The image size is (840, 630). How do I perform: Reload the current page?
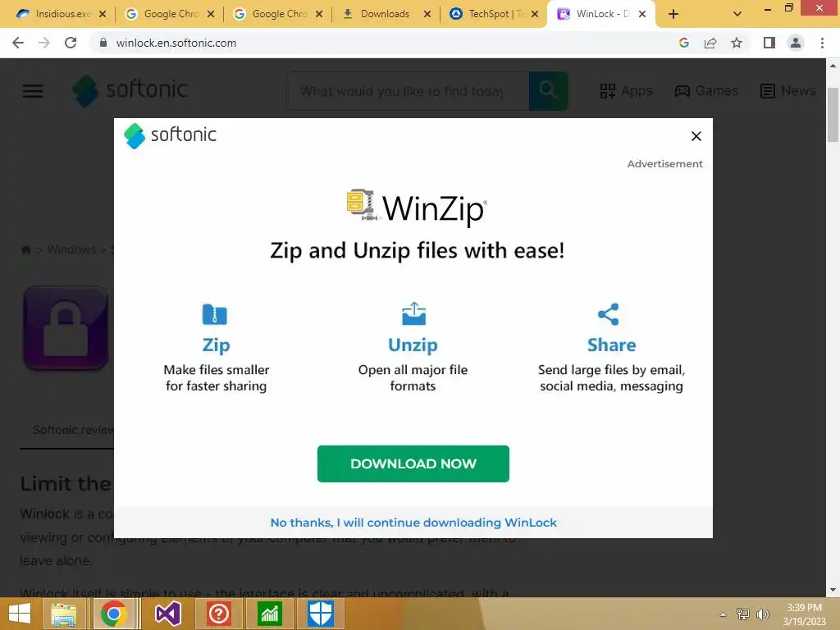[71, 43]
